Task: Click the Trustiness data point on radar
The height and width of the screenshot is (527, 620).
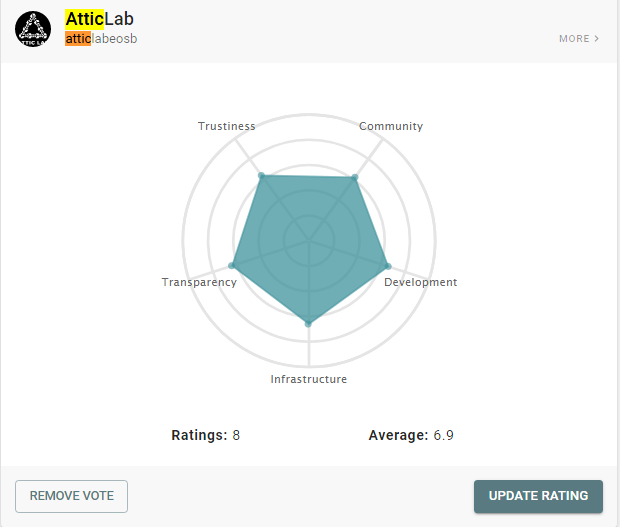Action: (x=261, y=175)
